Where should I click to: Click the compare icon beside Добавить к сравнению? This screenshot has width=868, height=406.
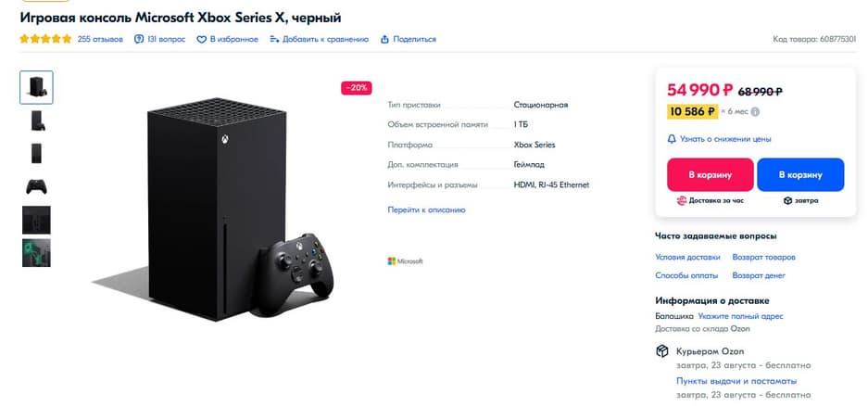tap(274, 39)
